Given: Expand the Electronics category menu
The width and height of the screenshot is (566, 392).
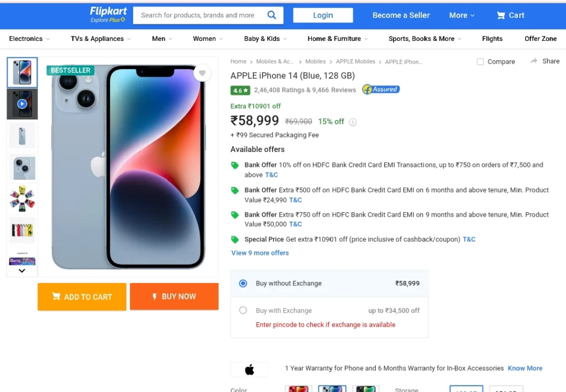Looking at the screenshot, I should 29,39.
